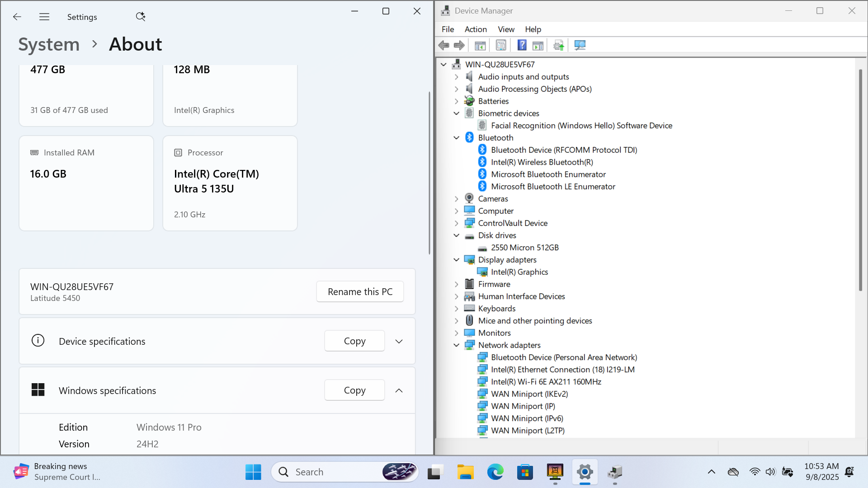Select WAN Miniport (IKEv2) adapter

coord(529,394)
